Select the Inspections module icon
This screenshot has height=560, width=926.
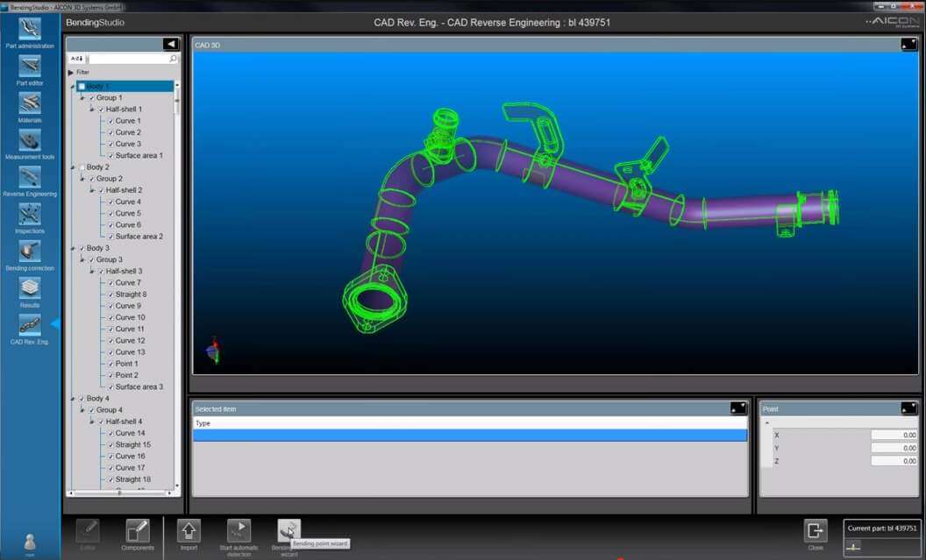pyautogui.click(x=30, y=215)
